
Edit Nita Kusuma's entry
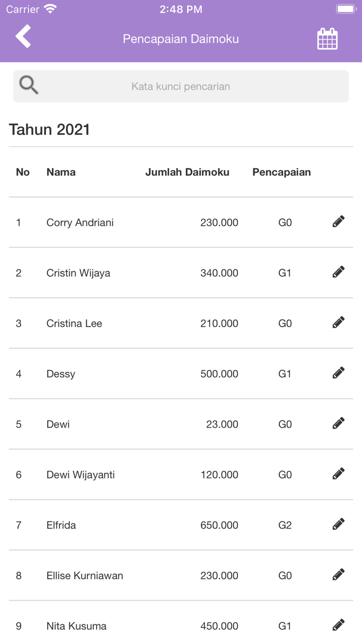pos(338,625)
